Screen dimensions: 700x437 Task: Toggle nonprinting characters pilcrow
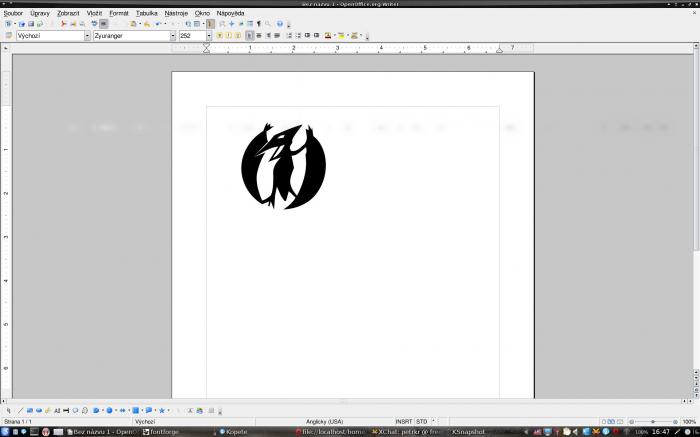(x=259, y=24)
